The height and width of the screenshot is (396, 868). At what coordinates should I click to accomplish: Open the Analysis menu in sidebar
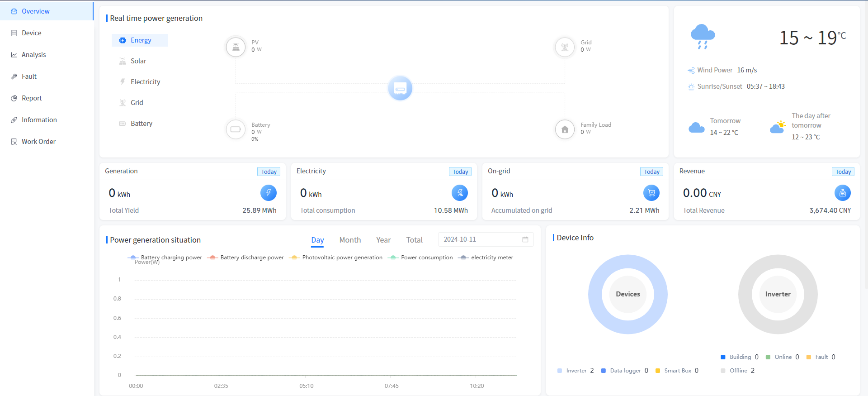tap(34, 55)
